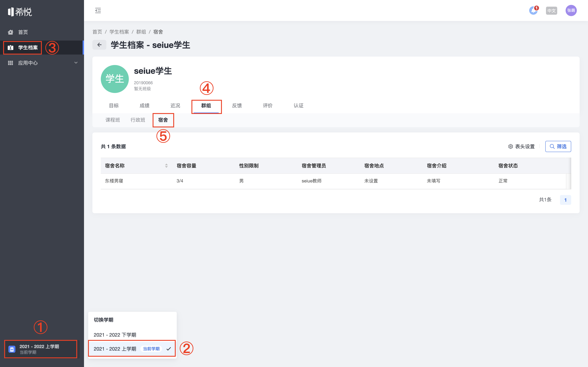
Task: Expand 应用中心 chevron in sidebar
Action: click(x=76, y=63)
